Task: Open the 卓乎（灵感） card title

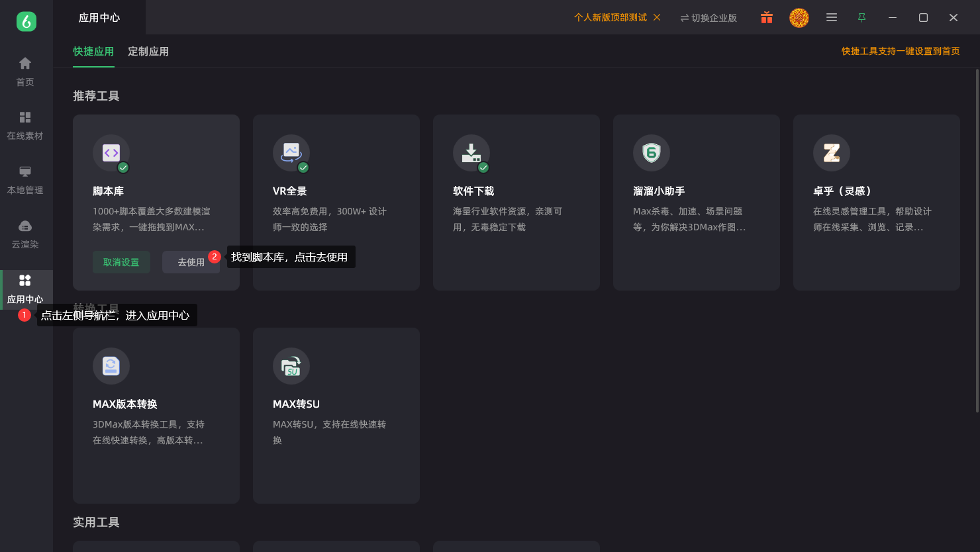Action: pos(844,191)
